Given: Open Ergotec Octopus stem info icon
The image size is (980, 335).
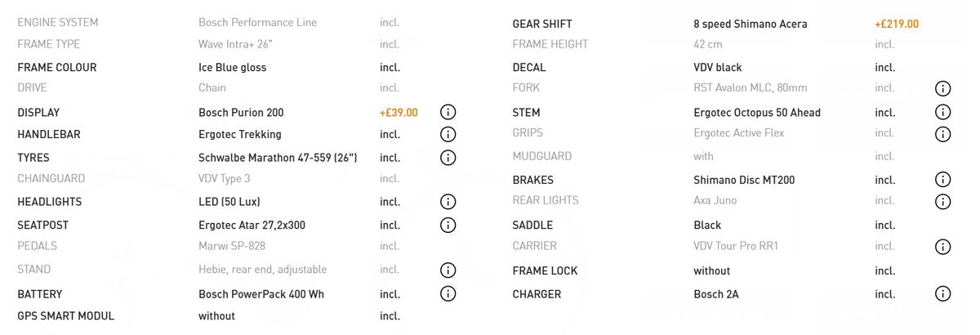Looking at the screenshot, I should [x=942, y=112].
